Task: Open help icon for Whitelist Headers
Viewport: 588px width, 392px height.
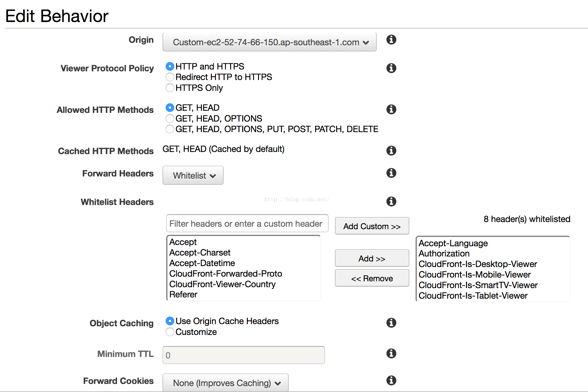Action: click(391, 201)
